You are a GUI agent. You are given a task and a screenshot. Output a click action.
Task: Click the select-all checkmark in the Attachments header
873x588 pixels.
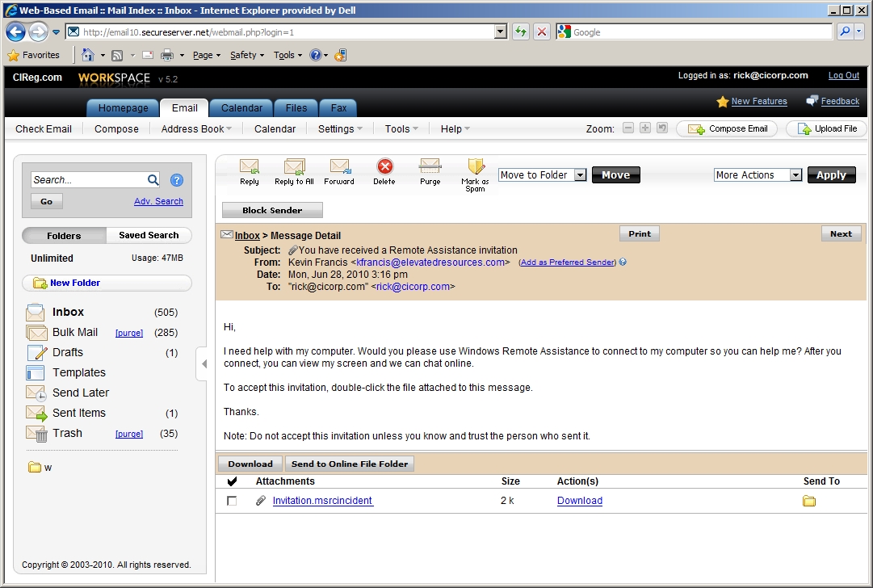pos(232,481)
